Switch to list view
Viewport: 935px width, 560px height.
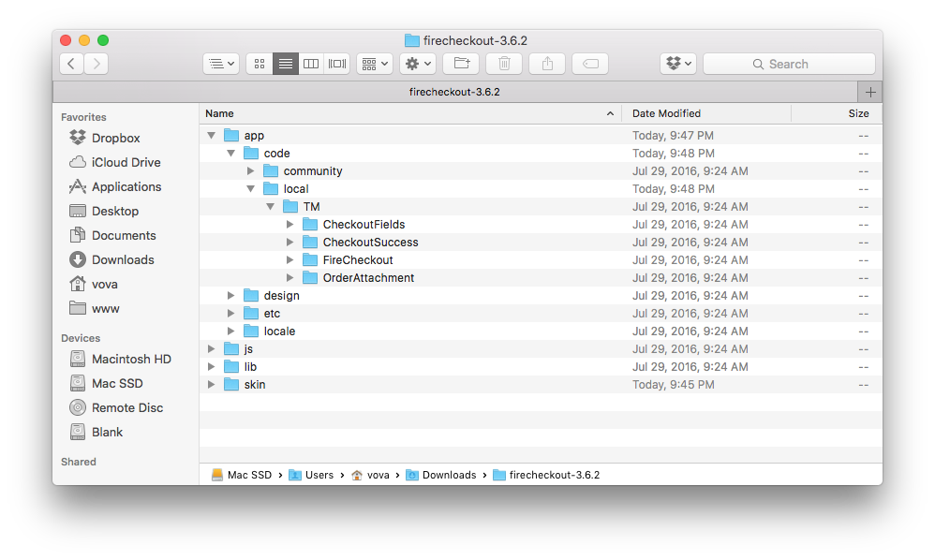tap(286, 64)
